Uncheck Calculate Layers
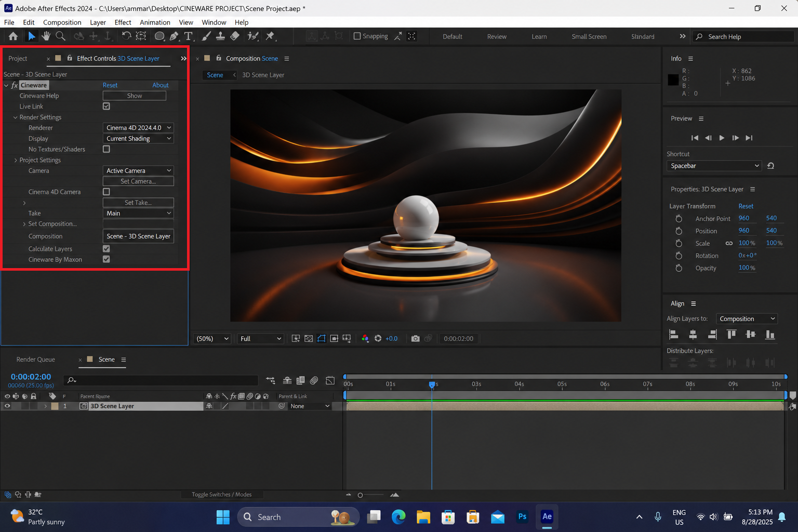The image size is (798, 532). point(107,249)
